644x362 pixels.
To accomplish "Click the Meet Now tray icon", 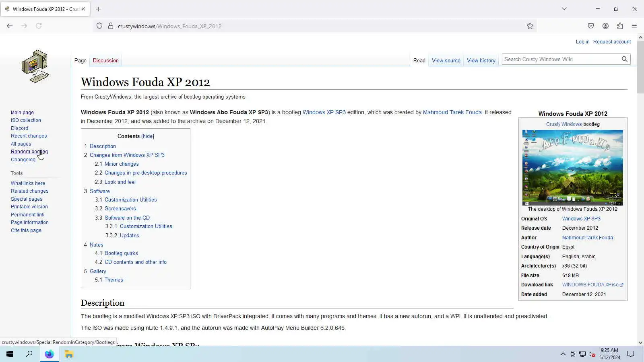I will (x=572, y=354).
